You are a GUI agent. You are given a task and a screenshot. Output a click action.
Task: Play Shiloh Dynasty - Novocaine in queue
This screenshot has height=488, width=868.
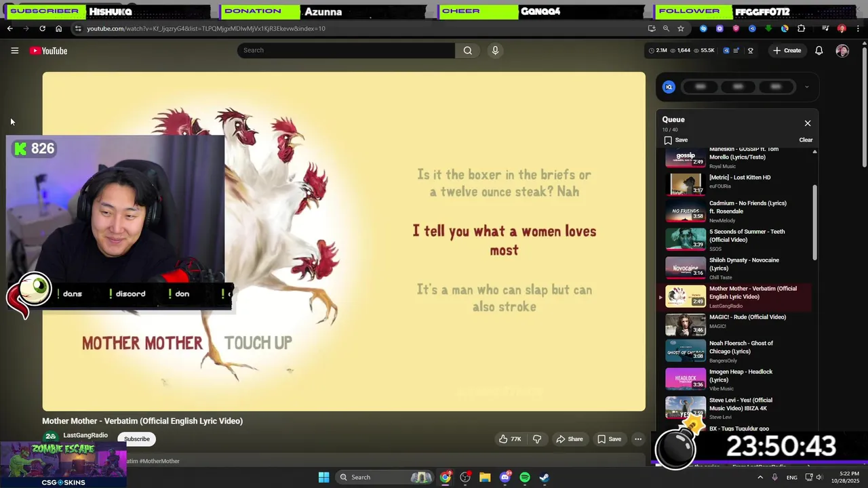tap(738, 268)
